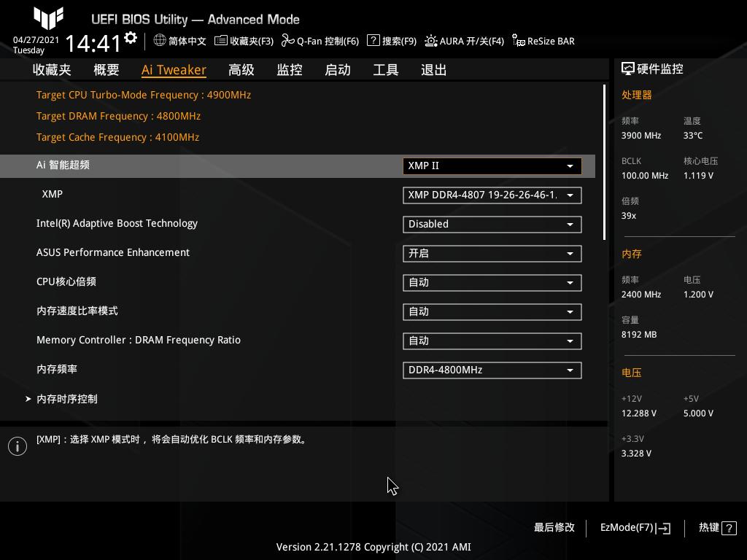Set Intel(R) Adaptive Boost Technology to Disabled
The width and height of the screenshot is (747, 560).
[x=492, y=224]
